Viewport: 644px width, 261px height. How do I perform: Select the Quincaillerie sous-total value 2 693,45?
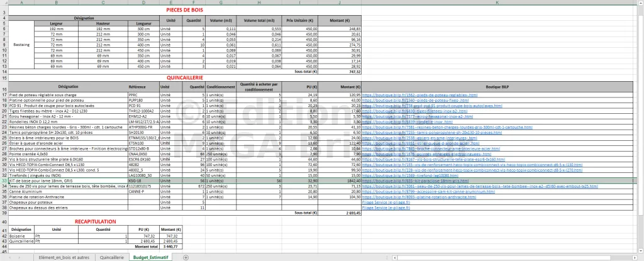coord(340,214)
